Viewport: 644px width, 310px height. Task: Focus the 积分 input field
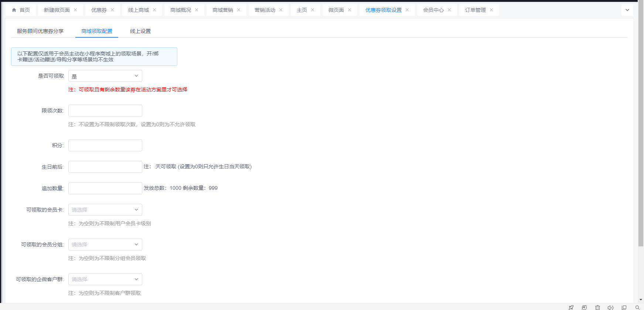(105, 145)
